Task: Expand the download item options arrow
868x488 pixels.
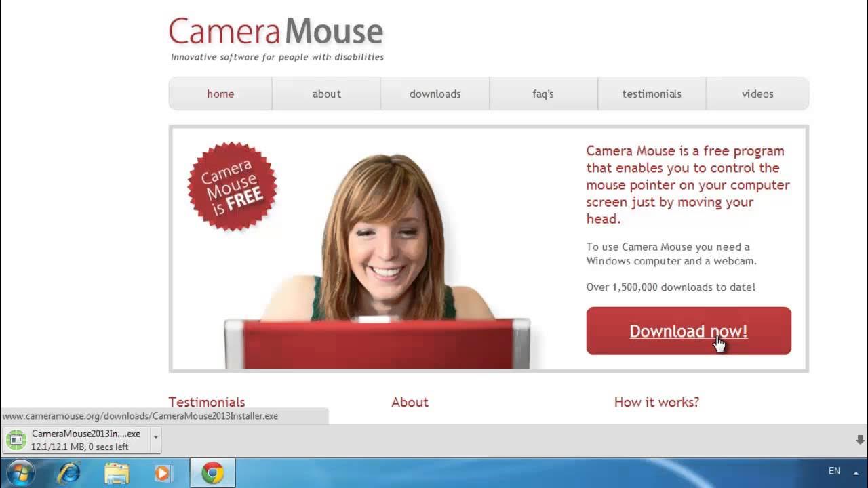Action: tap(156, 440)
